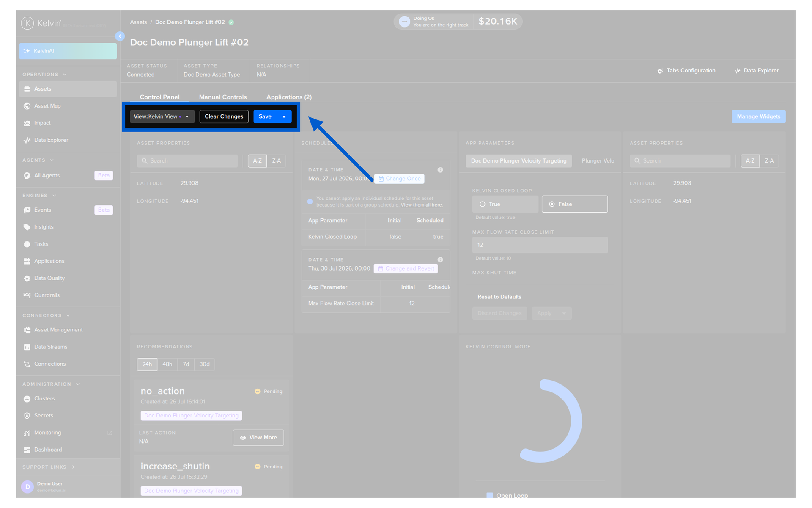The image size is (812, 508).
Task: Select 48h recommendations range
Action: tap(167, 364)
